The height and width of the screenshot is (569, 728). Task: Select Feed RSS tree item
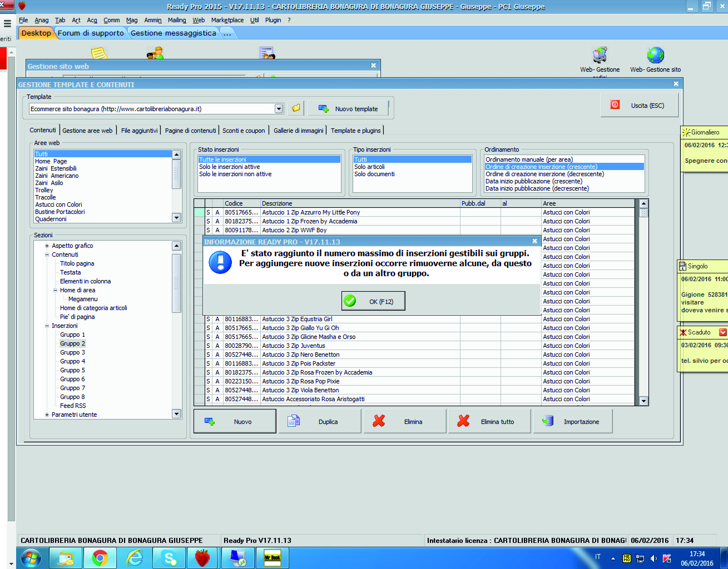73,406
